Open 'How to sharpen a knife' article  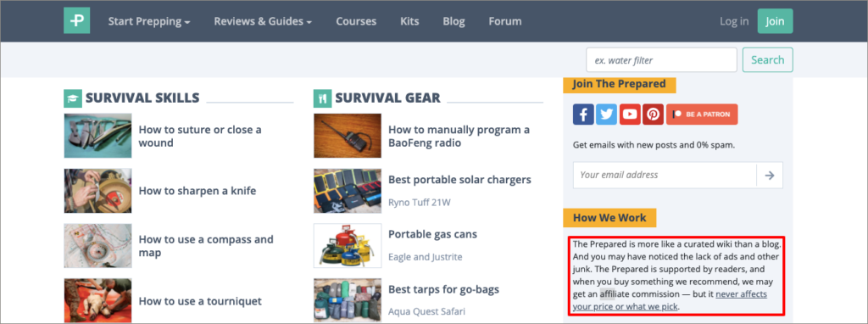tap(197, 191)
